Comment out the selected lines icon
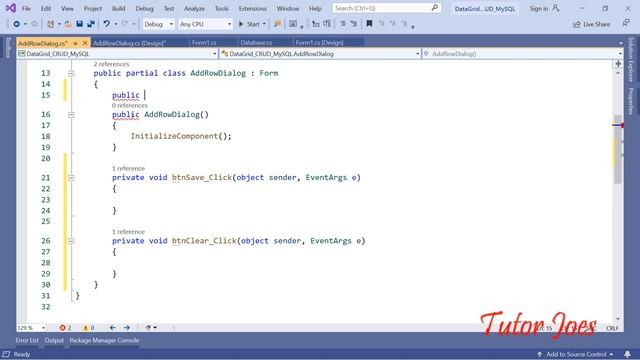Screen dimensions: 640x360 [342, 24]
